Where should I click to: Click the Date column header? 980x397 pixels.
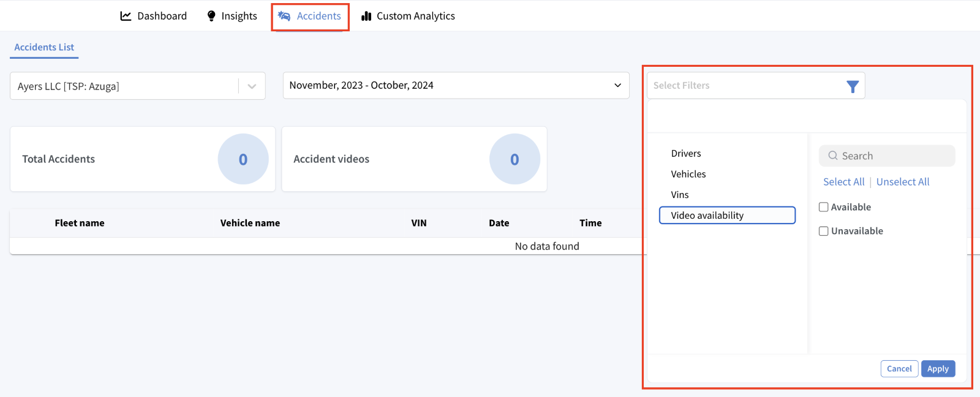pyautogui.click(x=499, y=223)
